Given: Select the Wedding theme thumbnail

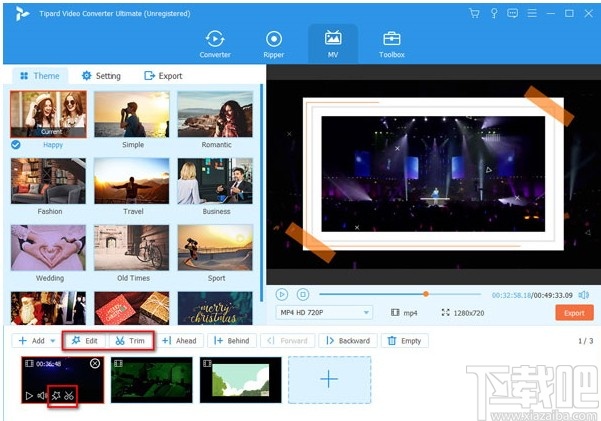Looking at the screenshot, I should (x=48, y=248).
